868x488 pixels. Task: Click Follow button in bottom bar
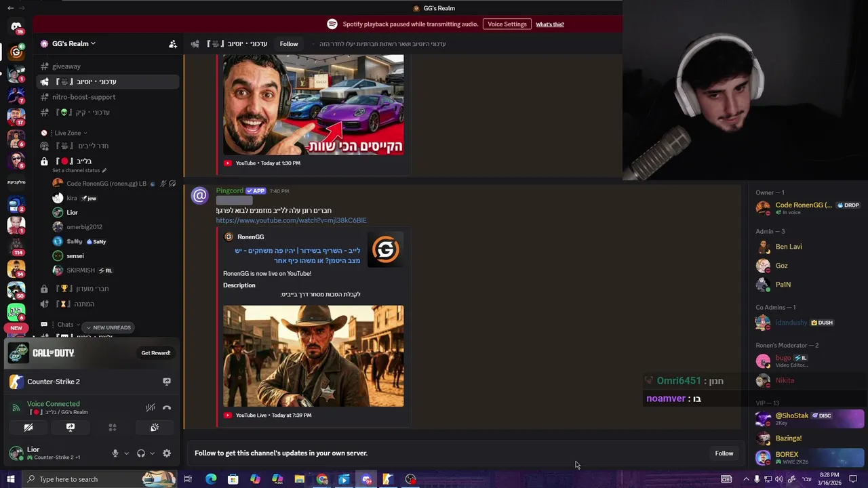pyautogui.click(x=724, y=453)
